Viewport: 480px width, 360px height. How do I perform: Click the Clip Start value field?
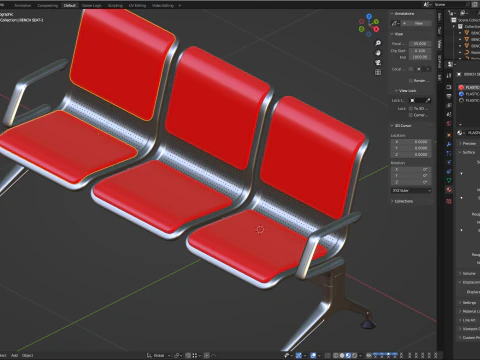420,51
